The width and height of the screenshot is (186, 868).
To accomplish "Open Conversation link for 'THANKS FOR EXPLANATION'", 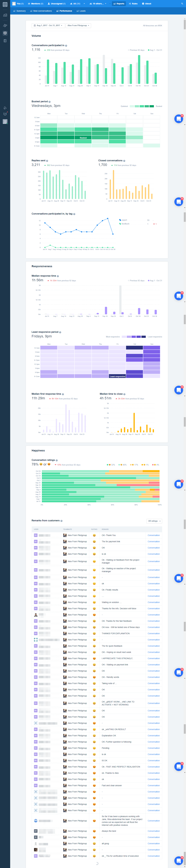I will pos(154,633).
